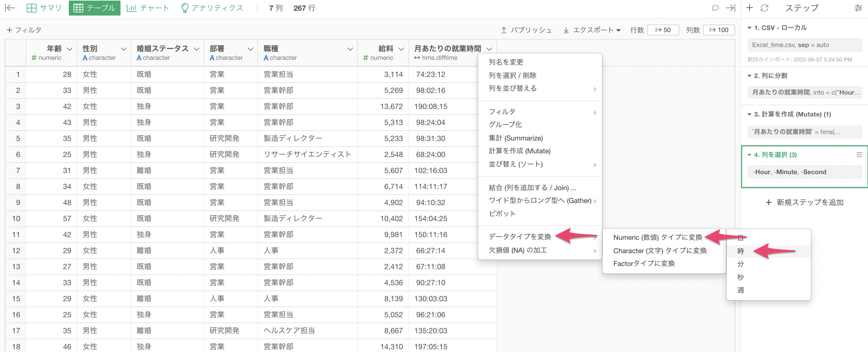Open the 年齢 column menu chevron
Image resolution: width=868 pixels, height=352 pixels.
[x=70, y=49]
